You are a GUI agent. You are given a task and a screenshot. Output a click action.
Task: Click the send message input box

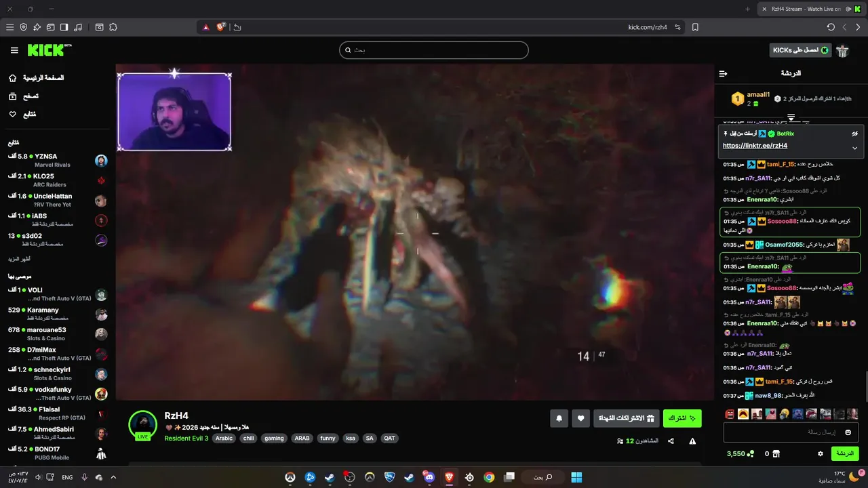[x=791, y=432]
